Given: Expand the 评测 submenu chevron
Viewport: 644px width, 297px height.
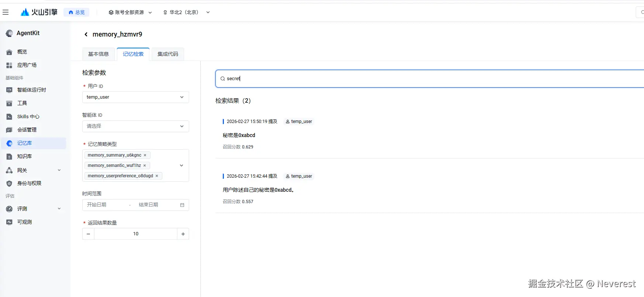Looking at the screenshot, I should (x=59, y=209).
